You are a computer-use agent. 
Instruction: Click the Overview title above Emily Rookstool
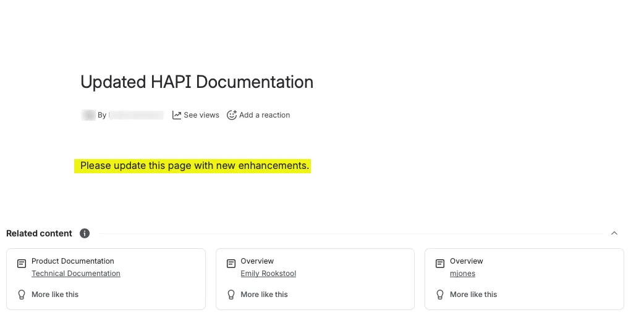click(x=257, y=261)
